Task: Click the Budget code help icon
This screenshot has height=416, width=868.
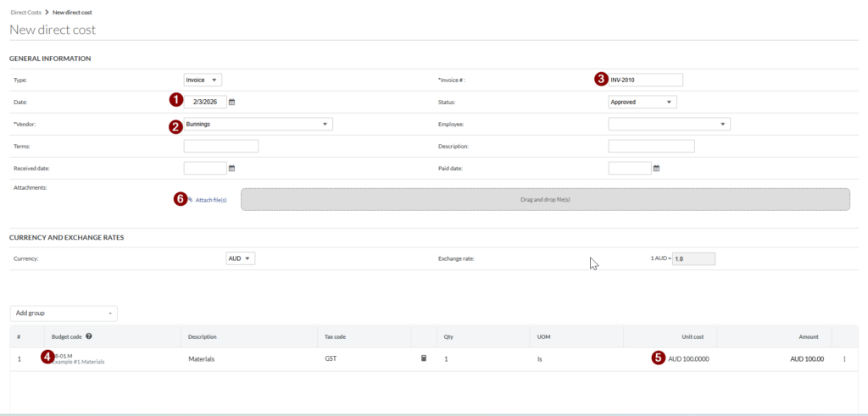Action: (89, 336)
